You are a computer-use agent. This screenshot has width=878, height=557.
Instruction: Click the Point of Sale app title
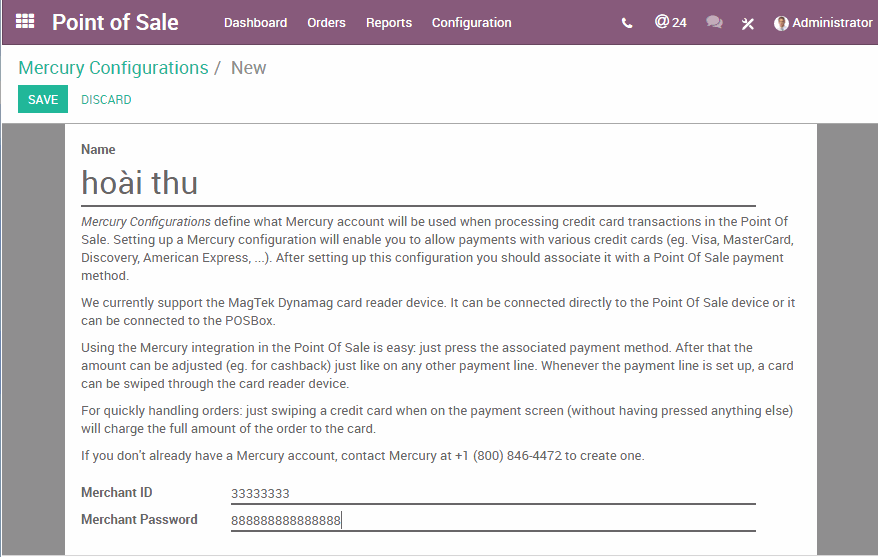tap(115, 22)
